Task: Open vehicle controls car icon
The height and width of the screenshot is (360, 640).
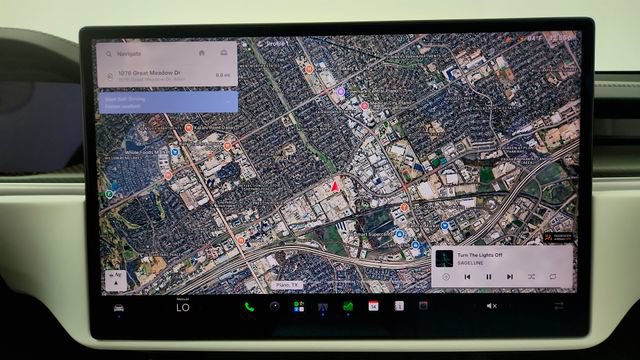Action: point(119,308)
